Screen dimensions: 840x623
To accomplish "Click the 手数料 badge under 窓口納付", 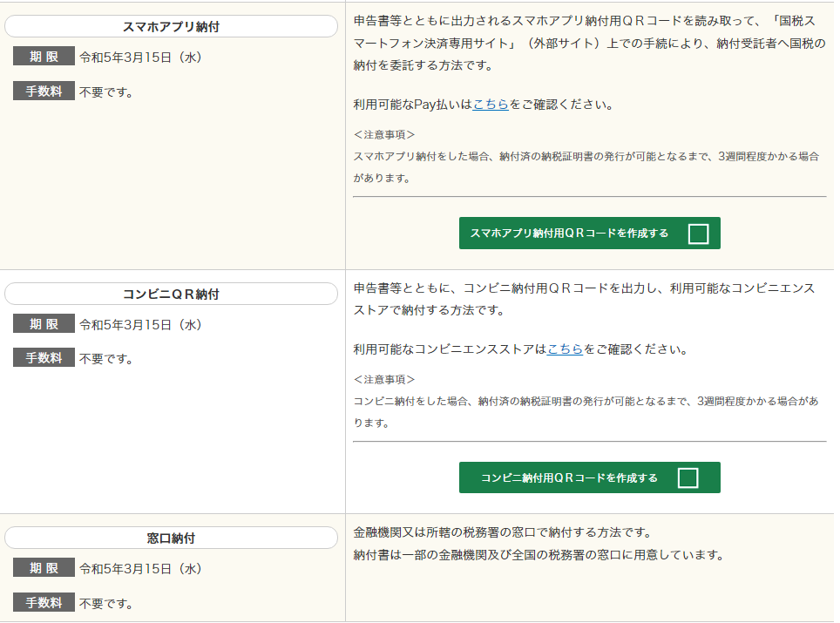I will [44, 602].
